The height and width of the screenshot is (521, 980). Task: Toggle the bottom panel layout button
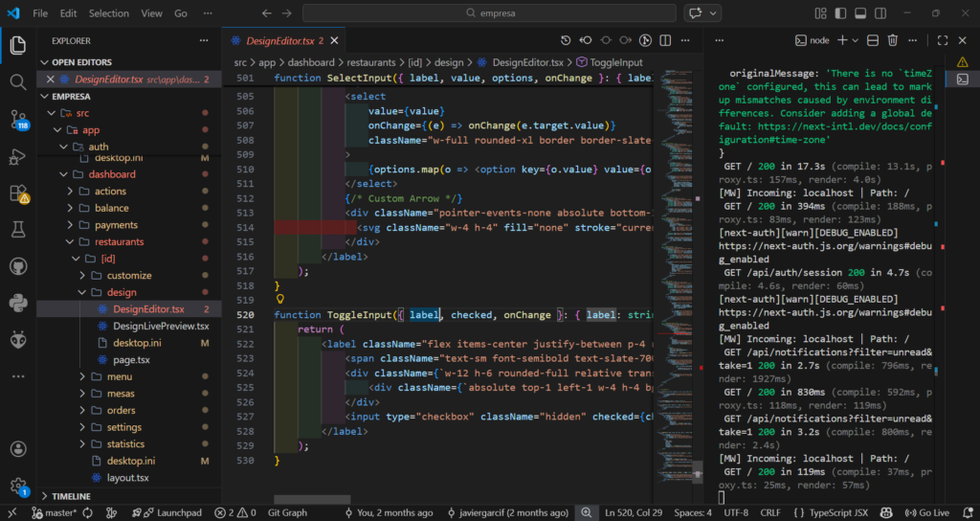point(858,13)
